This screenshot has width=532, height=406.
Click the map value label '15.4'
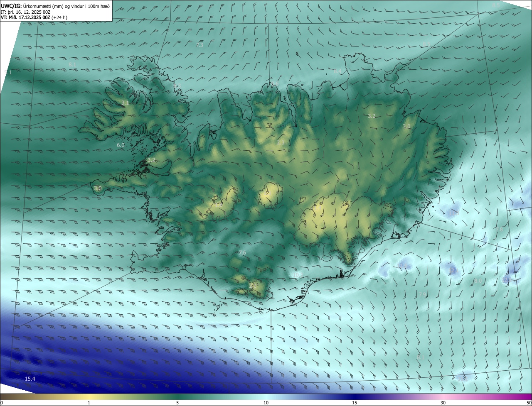point(30,379)
